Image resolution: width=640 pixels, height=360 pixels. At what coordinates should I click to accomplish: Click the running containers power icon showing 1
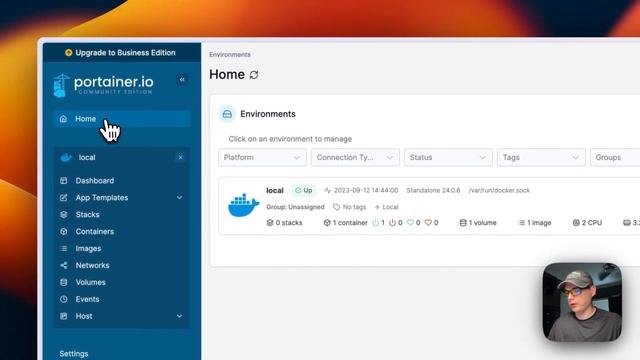(x=376, y=222)
